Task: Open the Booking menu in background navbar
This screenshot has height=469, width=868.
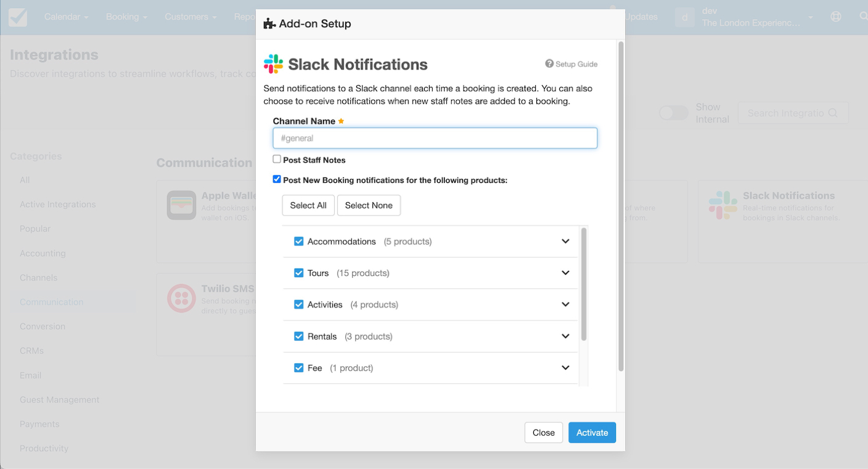Action: click(x=126, y=17)
